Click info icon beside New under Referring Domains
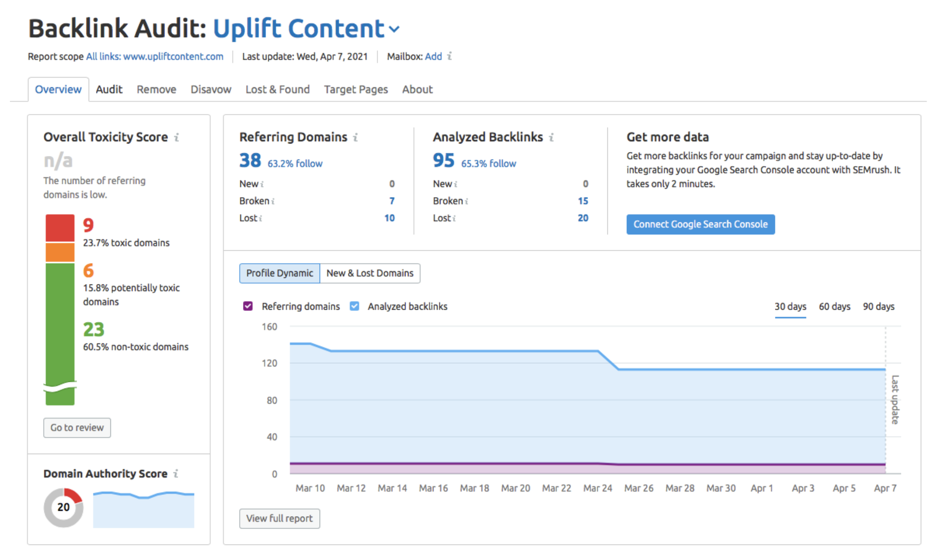Viewport: 931px width, 560px height. [x=262, y=184]
